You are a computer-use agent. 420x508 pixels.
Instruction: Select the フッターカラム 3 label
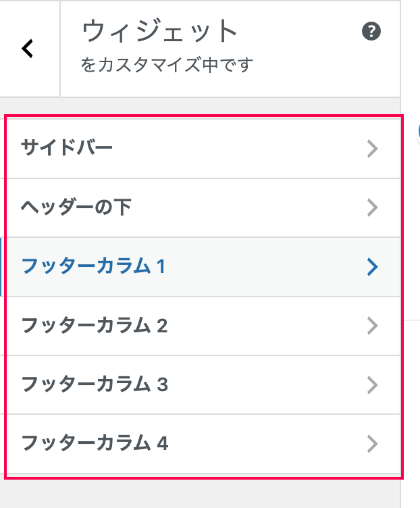(95, 384)
